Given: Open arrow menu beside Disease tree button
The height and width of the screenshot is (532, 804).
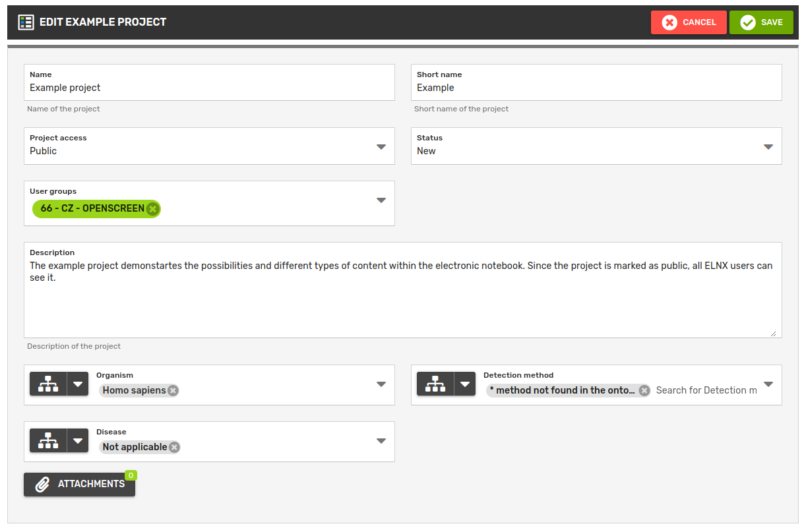Looking at the screenshot, I should click(78, 441).
